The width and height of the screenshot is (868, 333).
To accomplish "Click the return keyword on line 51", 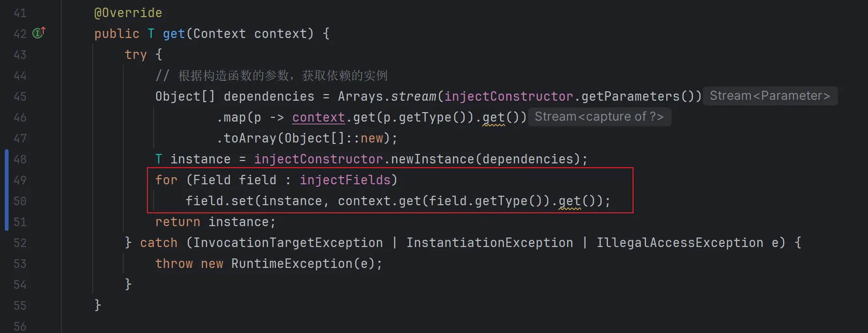I will click(x=177, y=222).
